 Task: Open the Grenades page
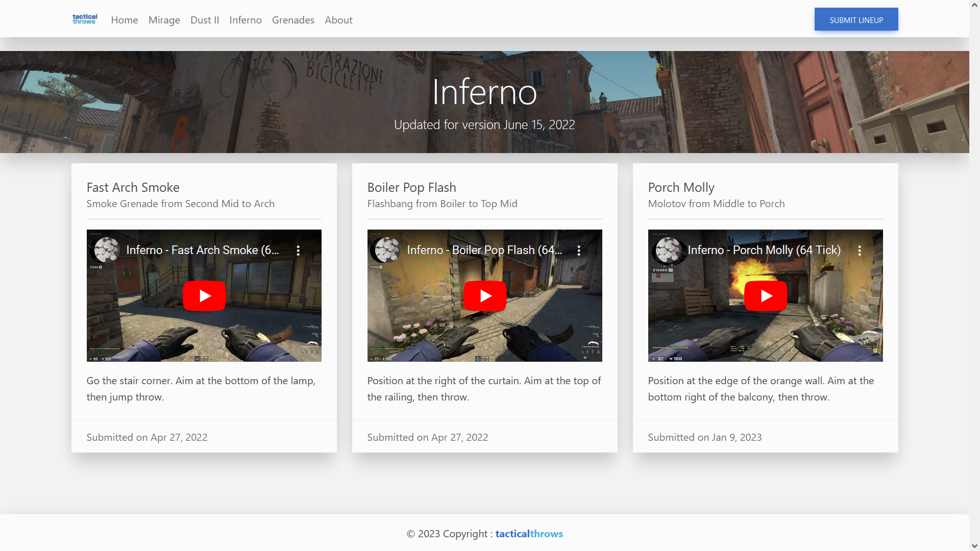pyautogui.click(x=293, y=20)
